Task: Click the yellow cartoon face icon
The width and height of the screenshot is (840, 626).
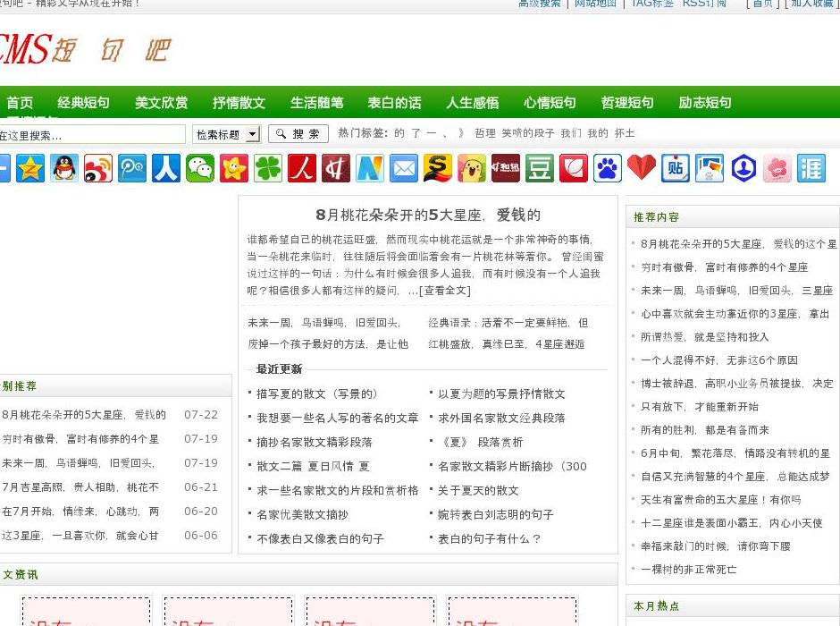Action: (x=472, y=168)
